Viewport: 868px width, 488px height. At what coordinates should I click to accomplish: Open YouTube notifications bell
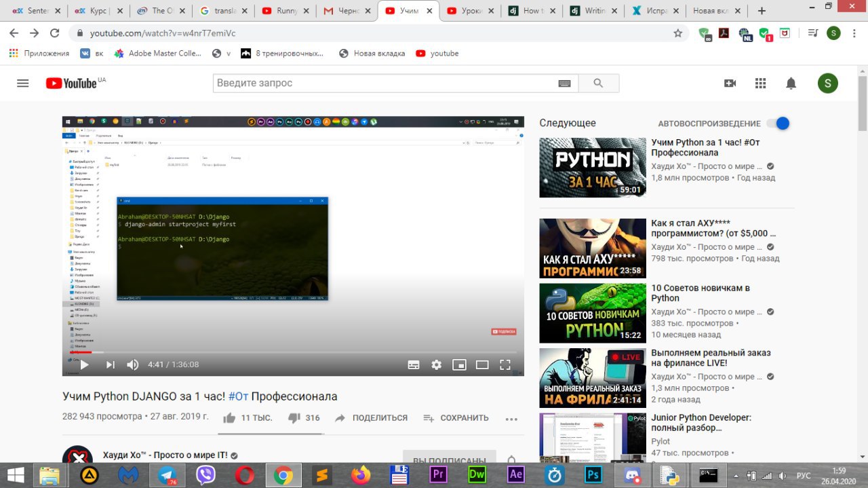(x=791, y=83)
